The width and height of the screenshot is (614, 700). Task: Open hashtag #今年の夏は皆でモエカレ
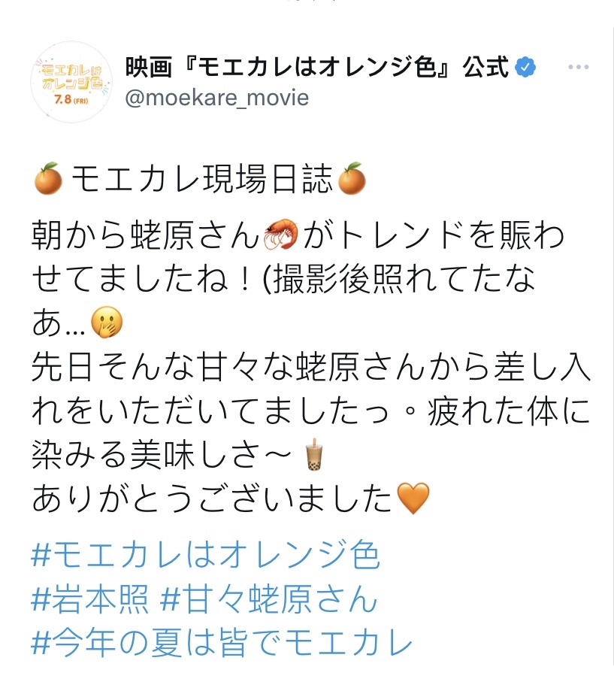[222, 643]
